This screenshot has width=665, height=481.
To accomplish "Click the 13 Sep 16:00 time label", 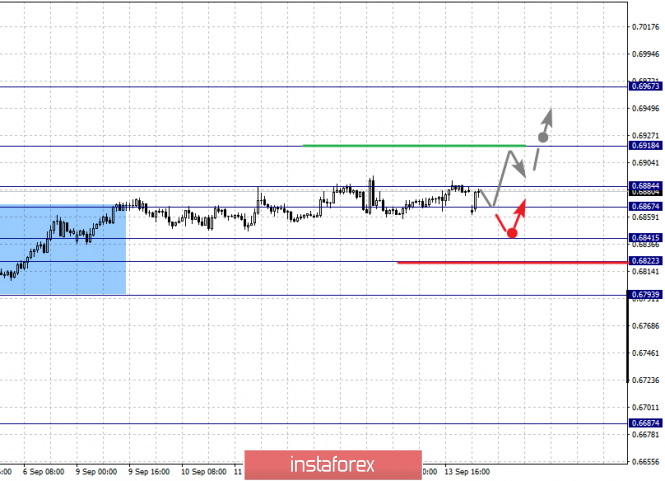I will point(467,472).
